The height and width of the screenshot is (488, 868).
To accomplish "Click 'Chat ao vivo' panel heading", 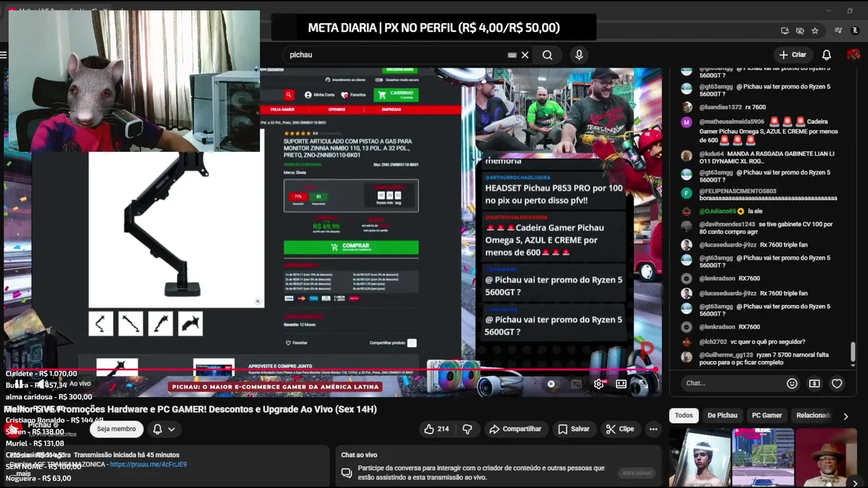I will coord(359,455).
